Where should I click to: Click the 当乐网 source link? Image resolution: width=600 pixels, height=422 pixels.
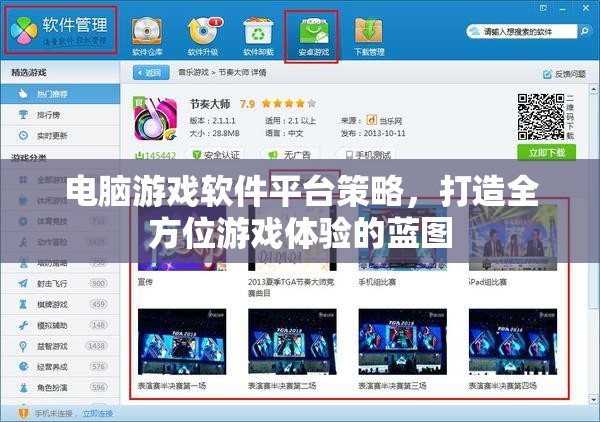click(x=384, y=121)
